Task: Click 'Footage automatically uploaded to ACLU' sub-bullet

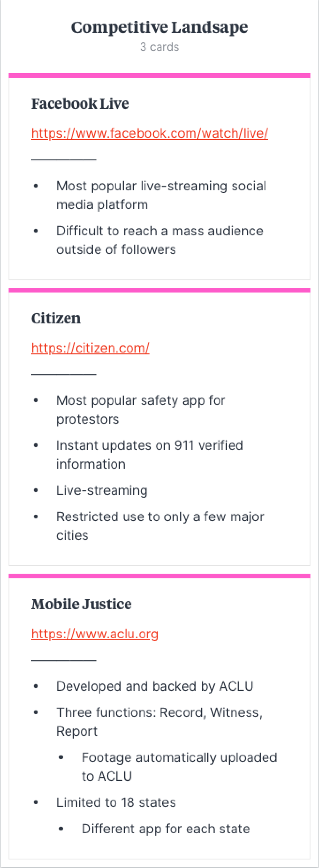Action: click(179, 767)
